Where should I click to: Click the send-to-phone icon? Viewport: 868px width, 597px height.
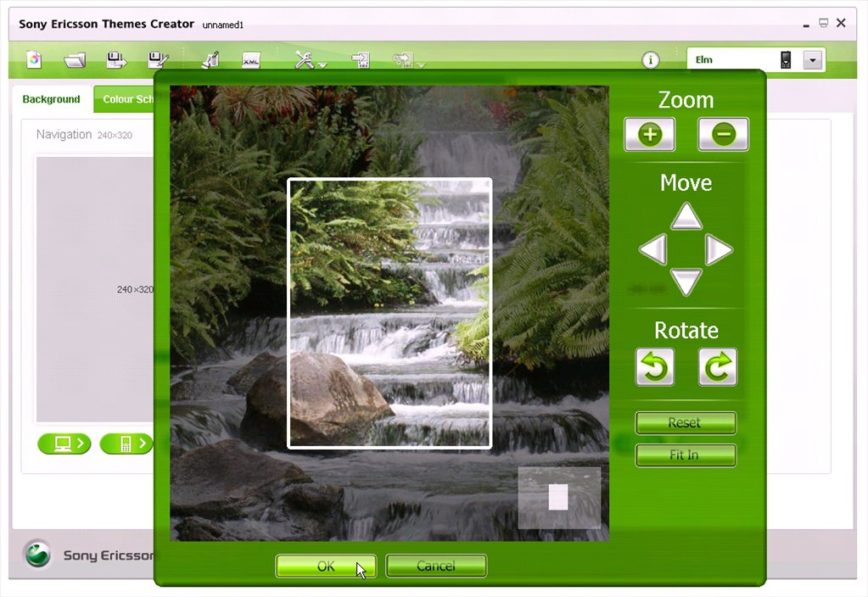[361, 59]
